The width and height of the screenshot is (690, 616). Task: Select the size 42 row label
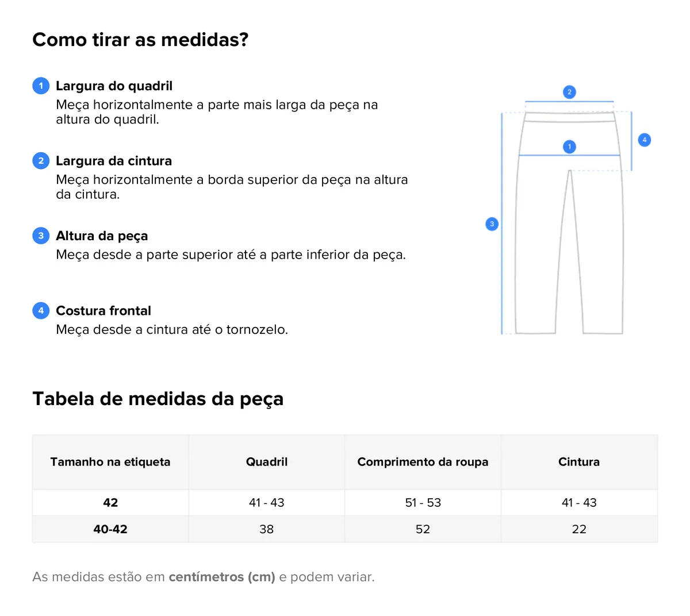(110, 503)
